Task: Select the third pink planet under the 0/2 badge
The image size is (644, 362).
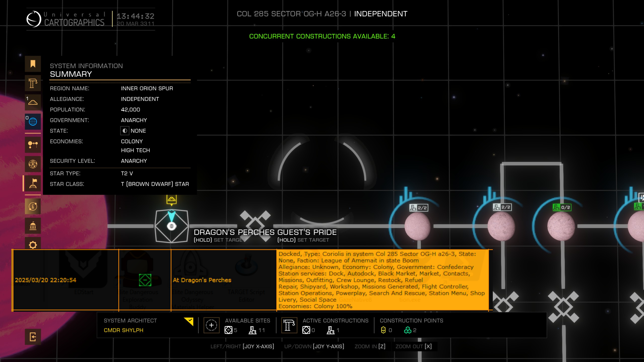Action: [x=561, y=226]
